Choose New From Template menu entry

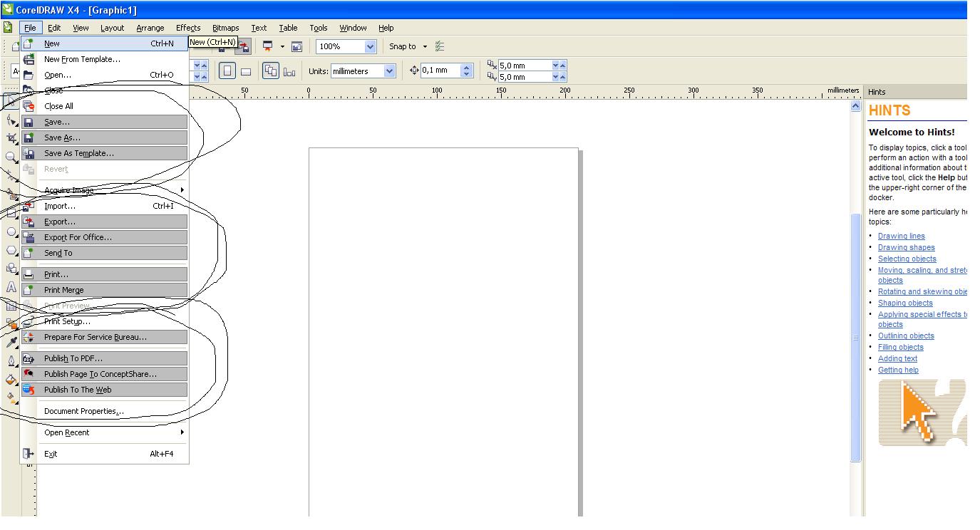pyautogui.click(x=105, y=59)
